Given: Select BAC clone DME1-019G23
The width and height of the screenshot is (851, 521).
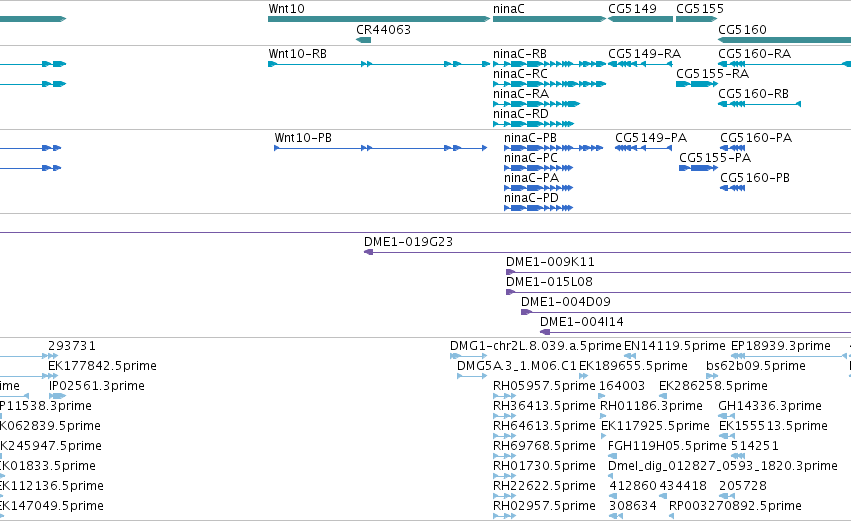Looking at the screenshot, I should (x=607, y=252).
